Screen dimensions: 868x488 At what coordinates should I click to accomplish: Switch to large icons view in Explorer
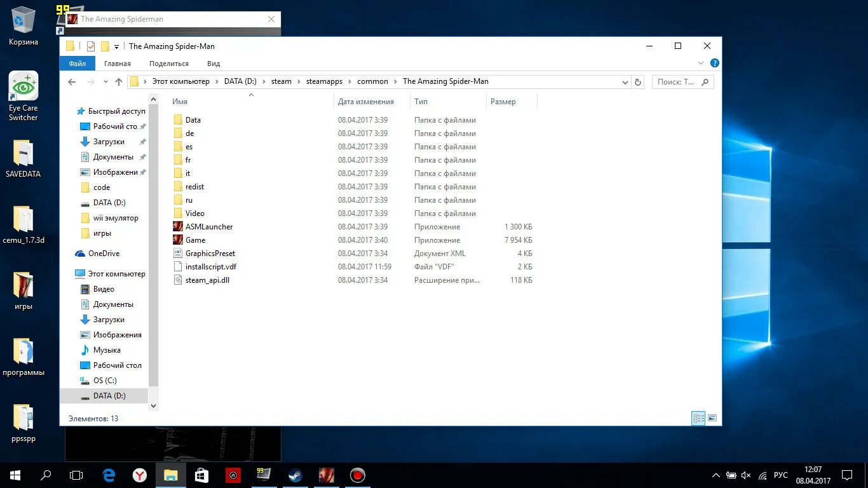coord(712,418)
